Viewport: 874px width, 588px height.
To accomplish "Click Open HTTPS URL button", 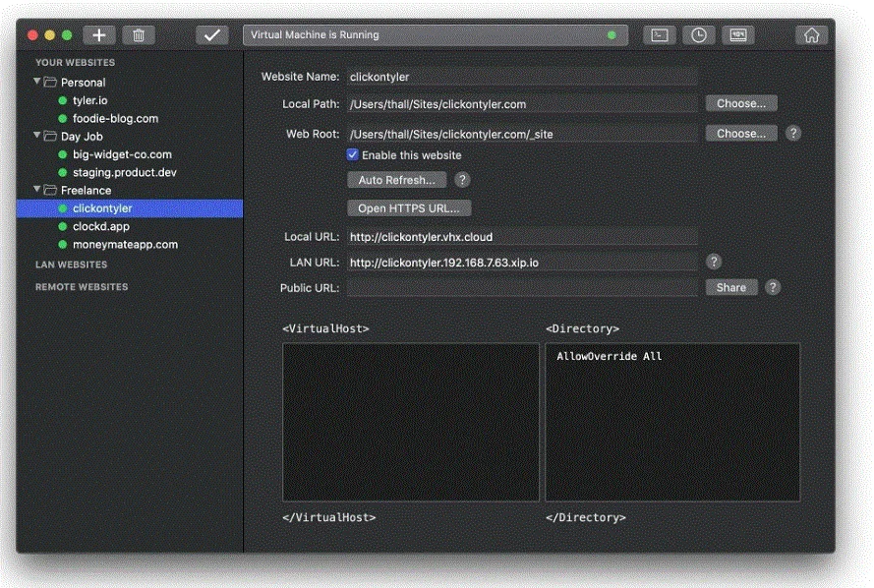I will pyautogui.click(x=409, y=208).
